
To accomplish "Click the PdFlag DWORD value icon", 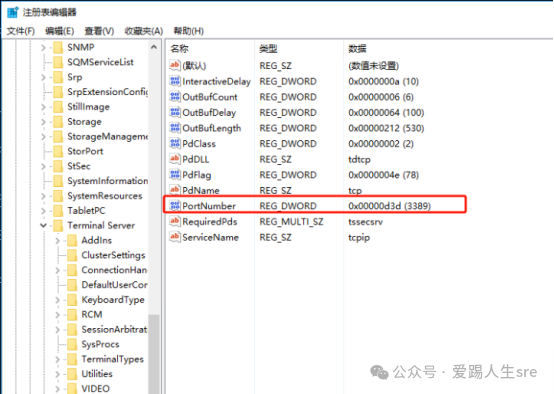I will [175, 175].
